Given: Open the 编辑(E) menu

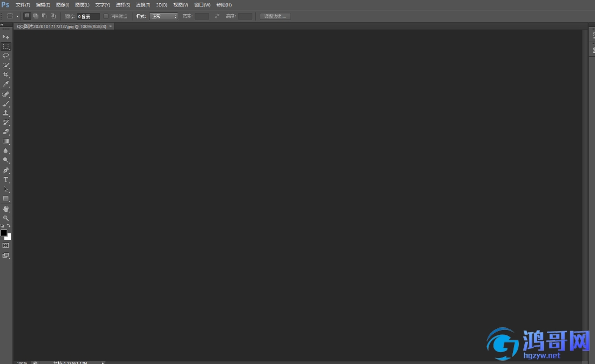Looking at the screenshot, I should tap(43, 5).
